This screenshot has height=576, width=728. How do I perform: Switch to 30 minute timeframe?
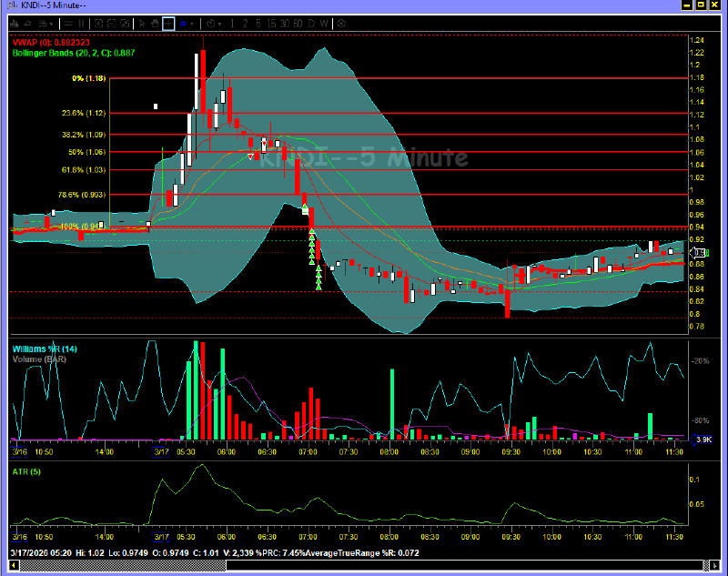(x=285, y=24)
